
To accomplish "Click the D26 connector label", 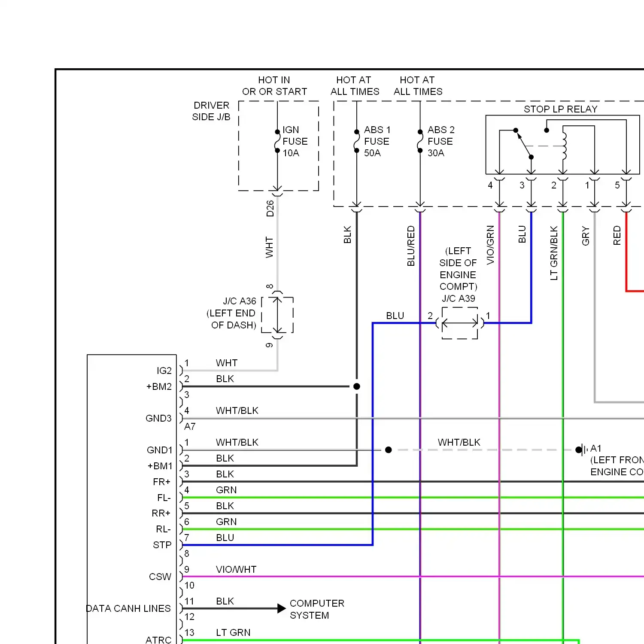I will point(270,208).
